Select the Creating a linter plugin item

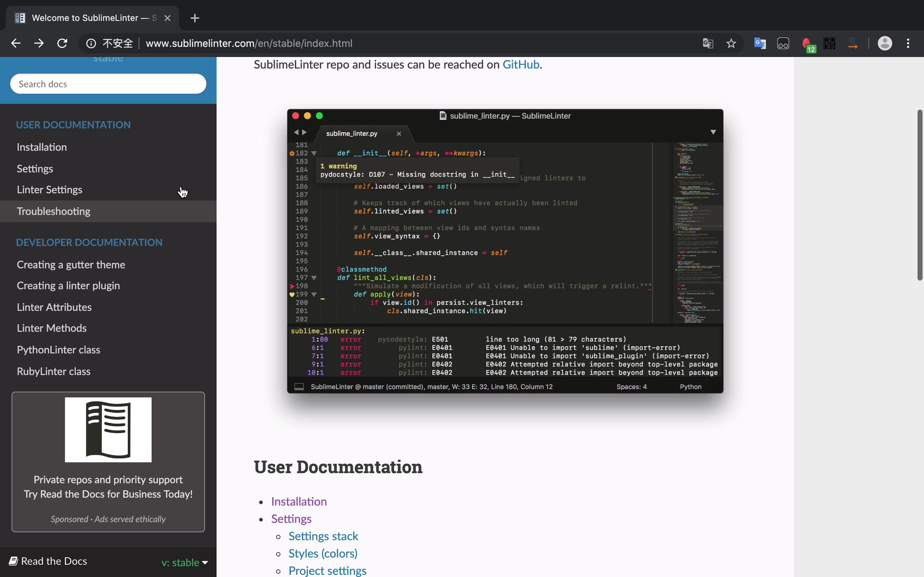click(68, 285)
